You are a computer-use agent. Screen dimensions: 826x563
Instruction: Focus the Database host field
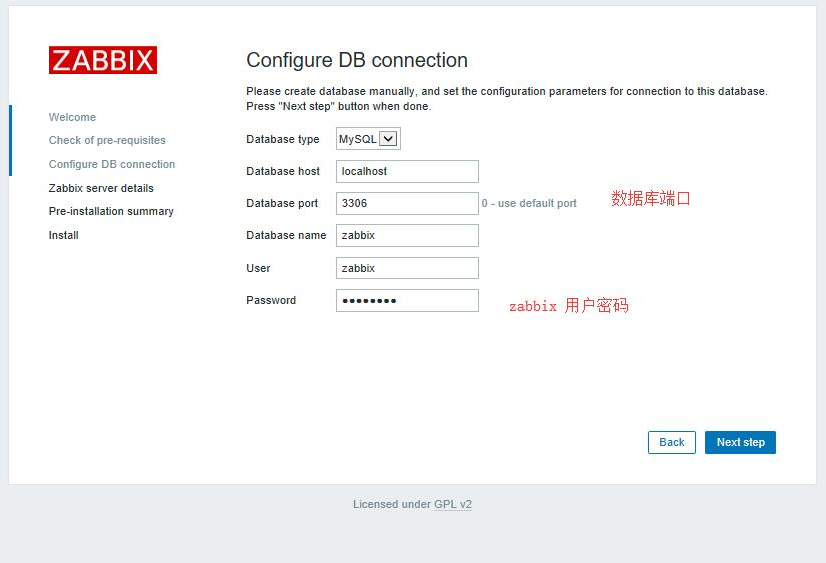(407, 171)
